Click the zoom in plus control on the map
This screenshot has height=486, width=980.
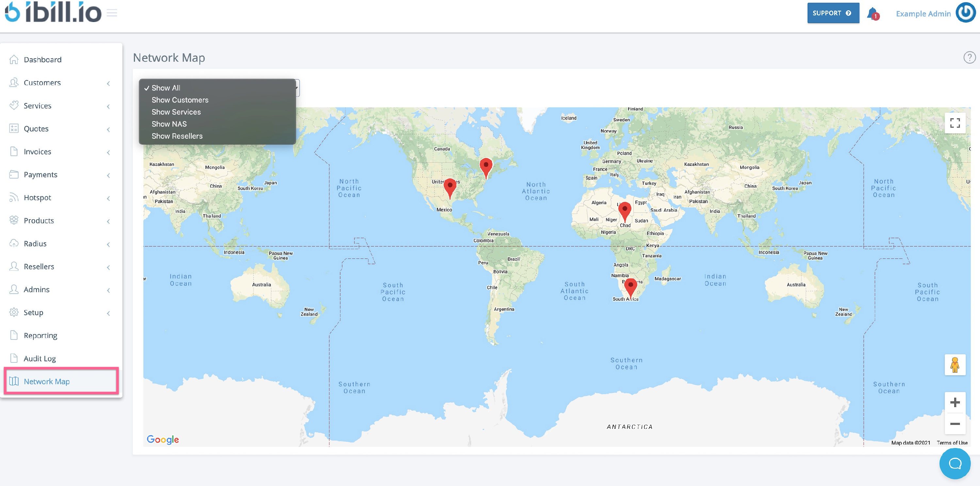[955, 402]
